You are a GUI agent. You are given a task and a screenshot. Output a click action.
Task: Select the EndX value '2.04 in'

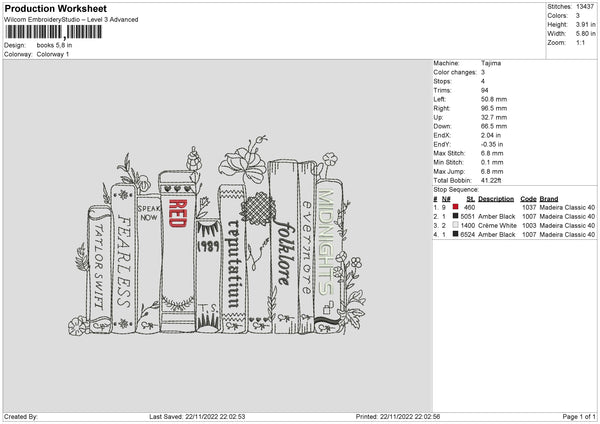pyautogui.click(x=492, y=135)
